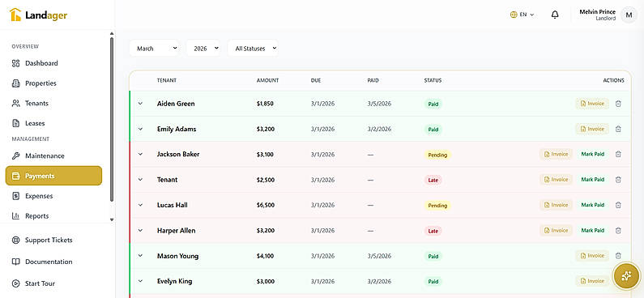Click the Tenants people icon in sidebar

pyautogui.click(x=16, y=104)
